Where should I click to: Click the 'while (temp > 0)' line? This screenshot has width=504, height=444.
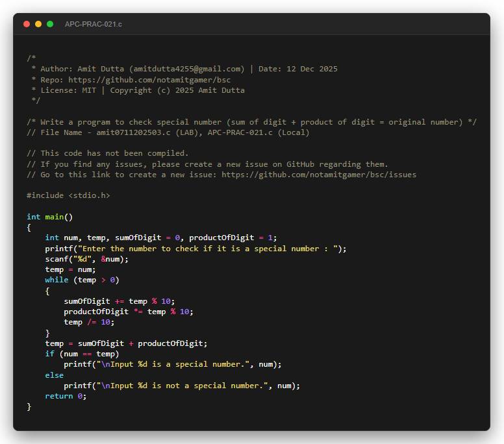click(x=82, y=280)
